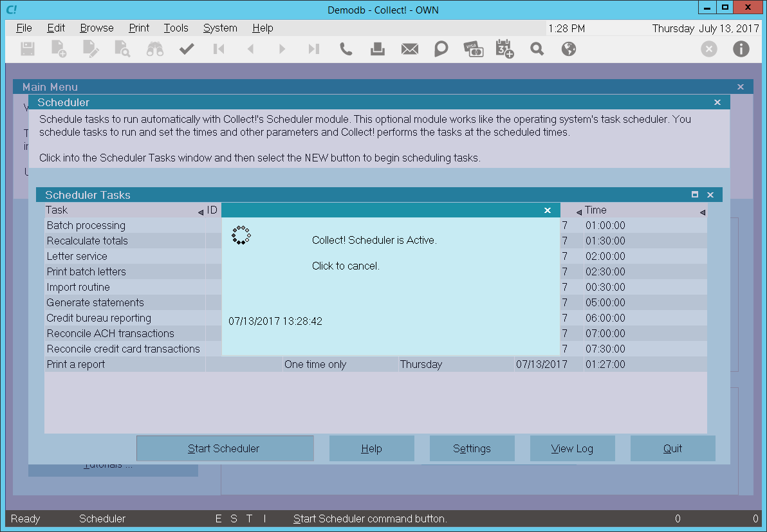Go to first record arrow icon
767x532 pixels.
219,49
